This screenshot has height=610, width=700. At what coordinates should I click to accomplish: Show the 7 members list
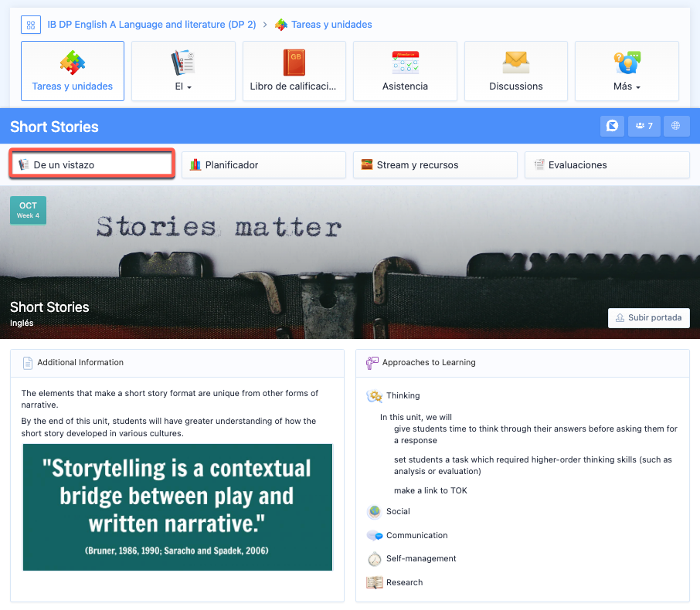tap(644, 126)
